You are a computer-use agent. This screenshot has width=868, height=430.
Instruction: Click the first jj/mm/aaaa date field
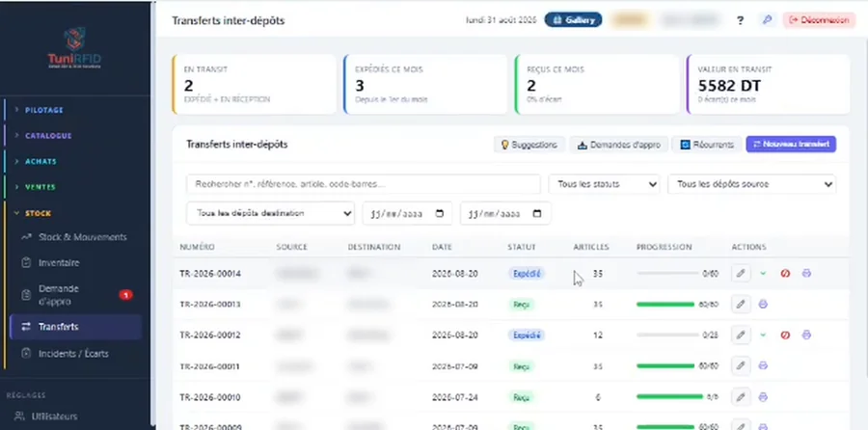(x=407, y=214)
